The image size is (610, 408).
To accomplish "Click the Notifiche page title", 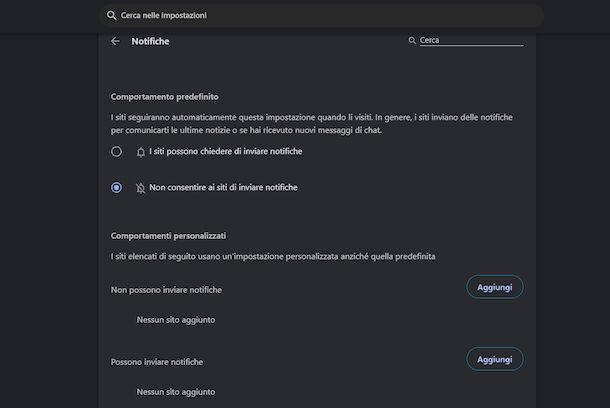I will pyautogui.click(x=150, y=42).
